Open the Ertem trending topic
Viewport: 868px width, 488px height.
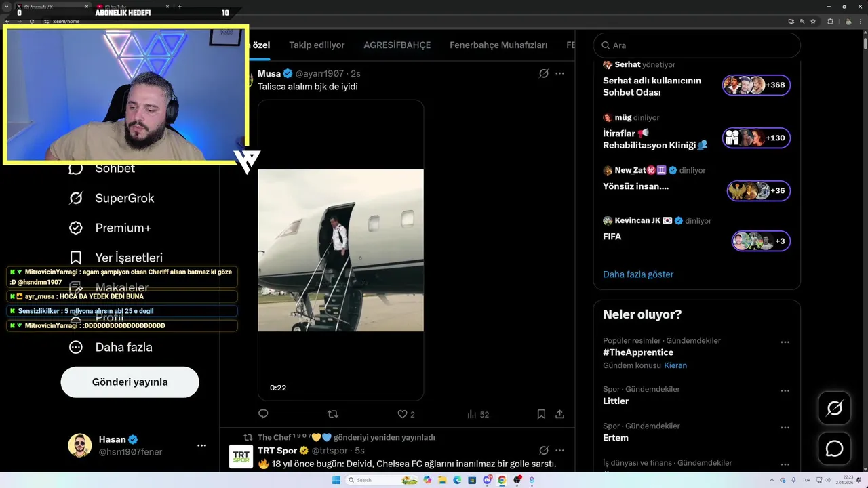click(x=616, y=438)
